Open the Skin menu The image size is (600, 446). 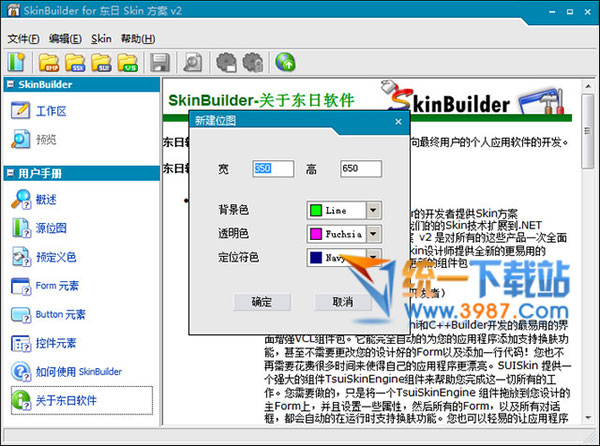pyautogui.click(x=101, y=38)
